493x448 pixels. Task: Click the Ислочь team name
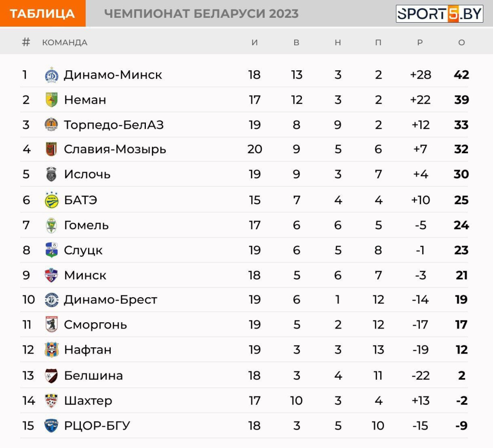88,174
